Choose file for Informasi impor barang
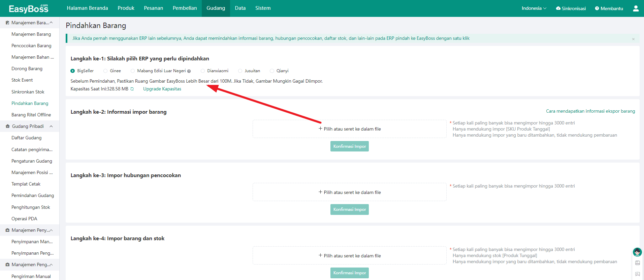644x280 pixels. 350,129
